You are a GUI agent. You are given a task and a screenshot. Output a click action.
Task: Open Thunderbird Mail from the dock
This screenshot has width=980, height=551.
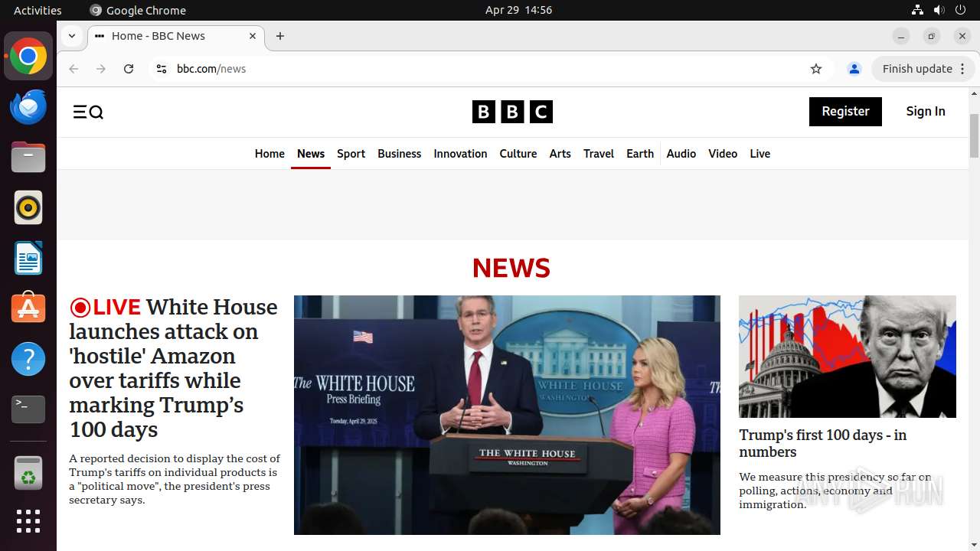[x=28, y=107]
